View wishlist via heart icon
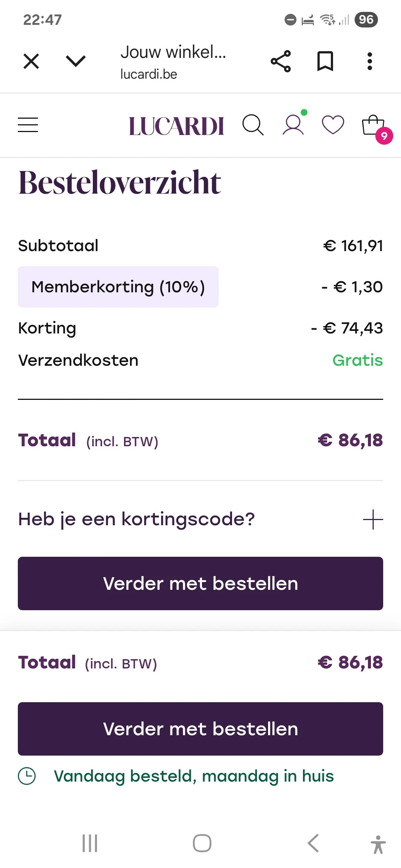Image resolution: width=401 pixels, height=868 pixels. pyautogui.click(x=333, y=125)
